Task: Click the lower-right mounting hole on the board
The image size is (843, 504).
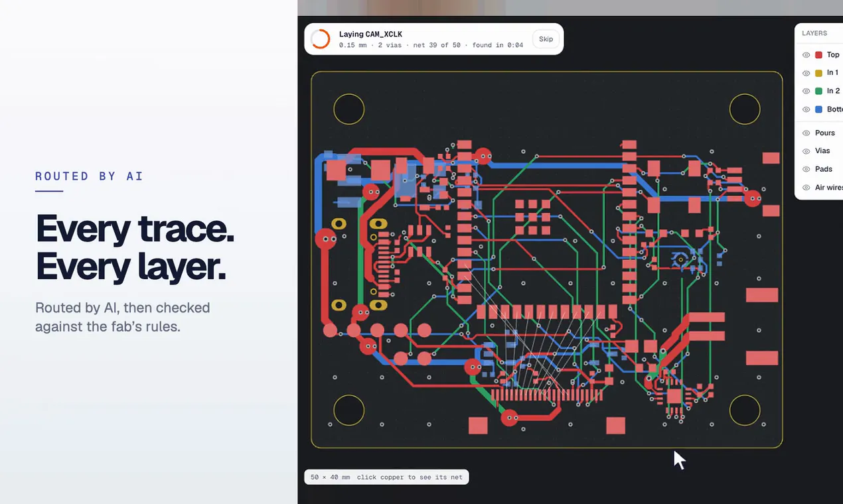Action: click(745, 410)
